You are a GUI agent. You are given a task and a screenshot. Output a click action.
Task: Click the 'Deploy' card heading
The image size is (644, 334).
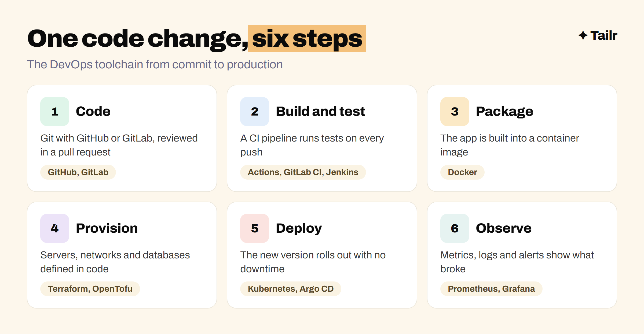pos(299,229)
